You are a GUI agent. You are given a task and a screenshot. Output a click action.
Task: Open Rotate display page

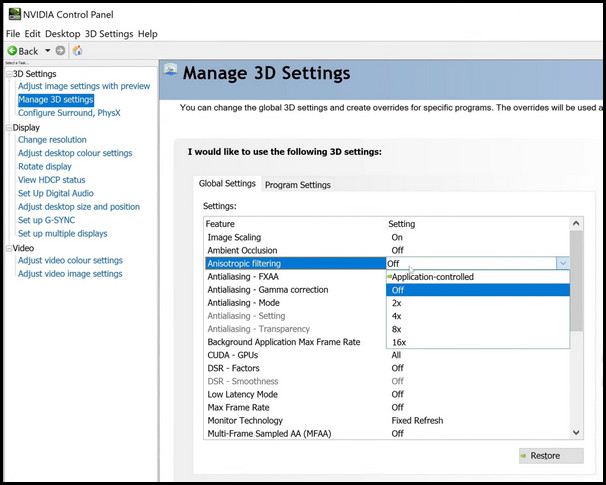point(45,167)
